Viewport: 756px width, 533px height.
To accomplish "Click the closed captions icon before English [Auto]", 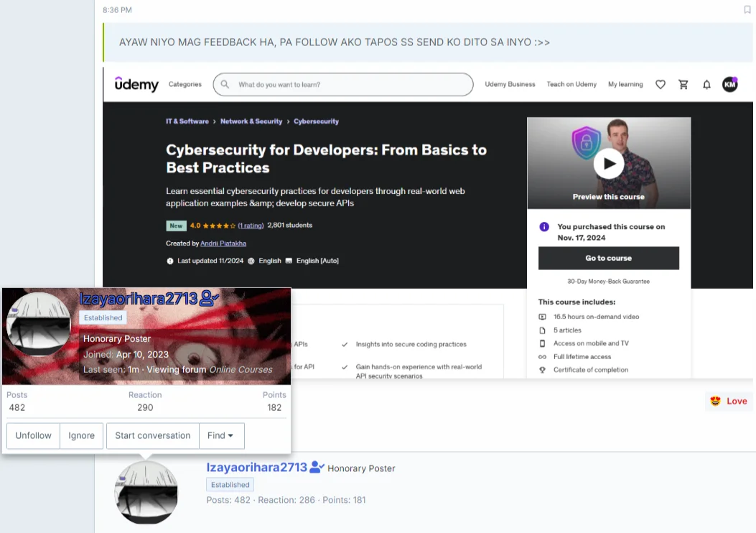I will point(289,261).
